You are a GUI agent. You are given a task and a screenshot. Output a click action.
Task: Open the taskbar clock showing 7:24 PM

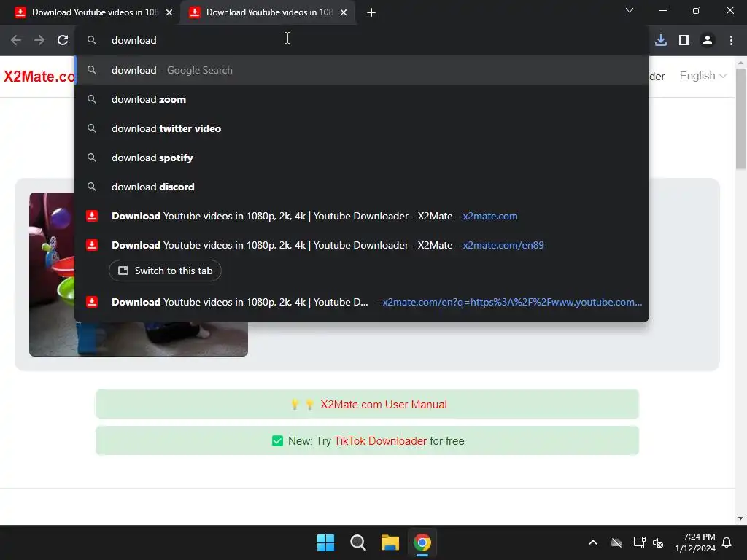pos(695,542)
